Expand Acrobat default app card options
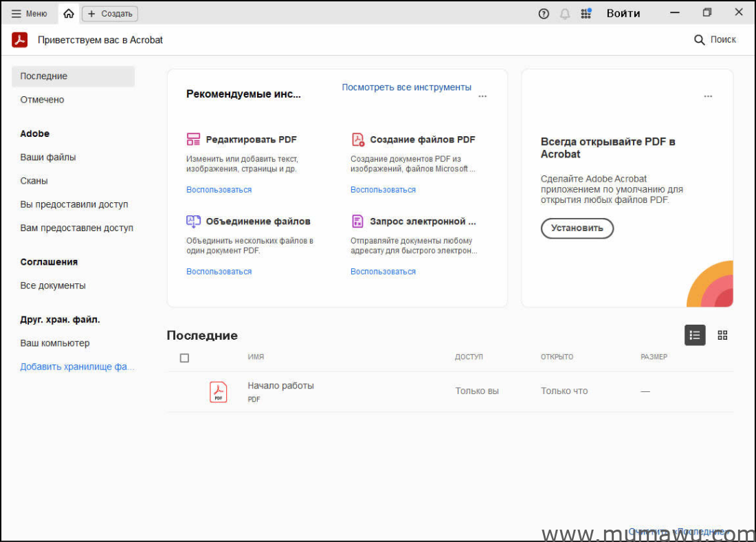The width and height of the screenshot is (756, 542). 708,96
